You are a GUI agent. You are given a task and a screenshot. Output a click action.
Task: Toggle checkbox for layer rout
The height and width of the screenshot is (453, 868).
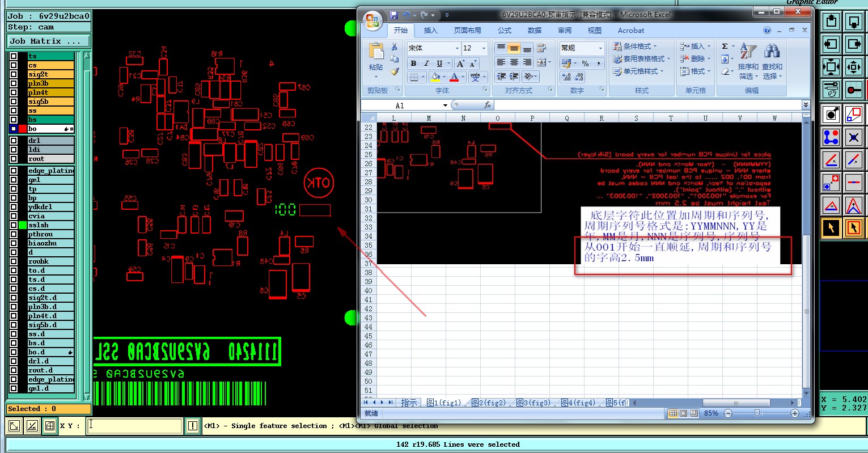pos(14,159)
